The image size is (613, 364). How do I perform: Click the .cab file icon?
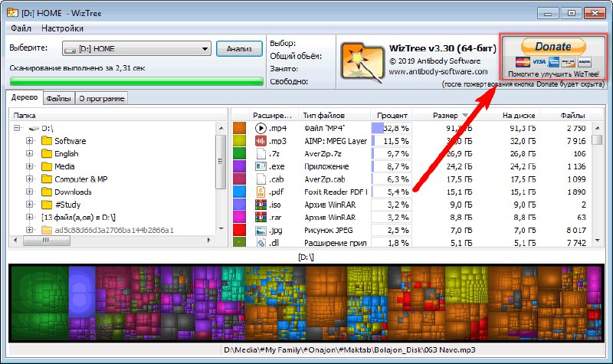261,179
